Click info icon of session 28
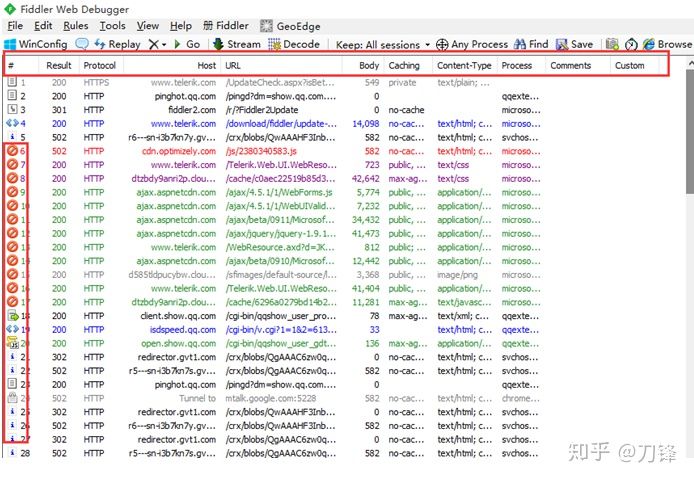694x480 pixels. [x=12, y=452]
